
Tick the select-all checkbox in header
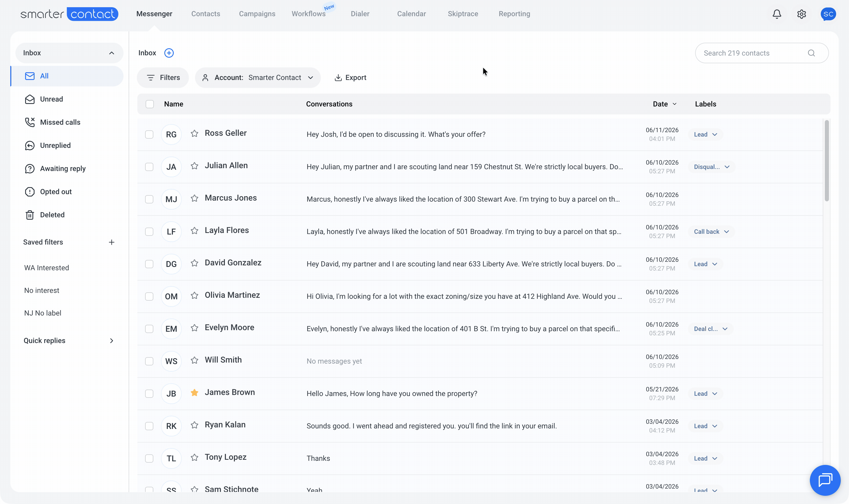[149, 104]
